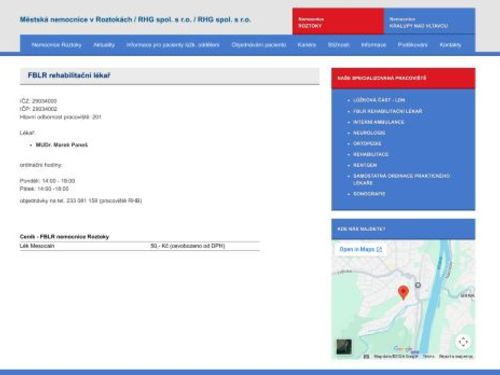Open the Kontakty menu item
500x375 pixels.
[450, 45]
